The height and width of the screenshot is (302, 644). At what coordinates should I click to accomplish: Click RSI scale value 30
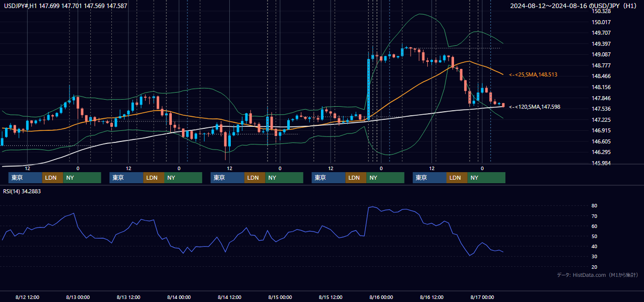pyautogui.click(x=595, y=257)
